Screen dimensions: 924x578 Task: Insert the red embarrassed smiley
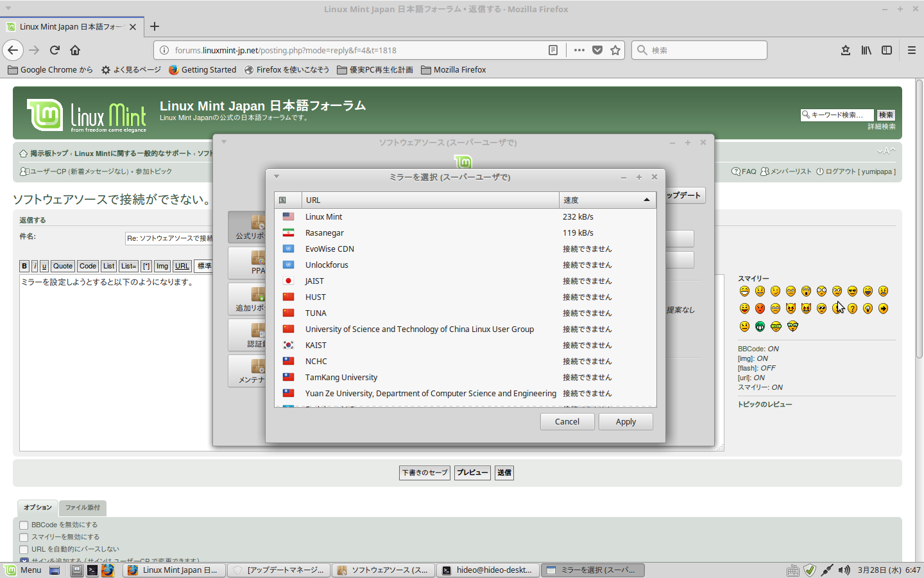point(760,309)
